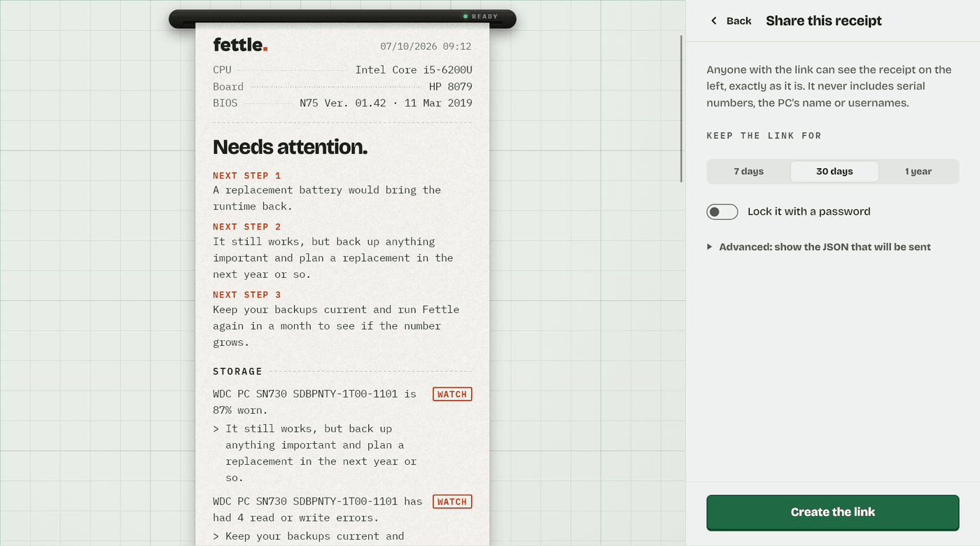Expand Advanced: show the JSON section
The image size is (980, 546).
819,246
